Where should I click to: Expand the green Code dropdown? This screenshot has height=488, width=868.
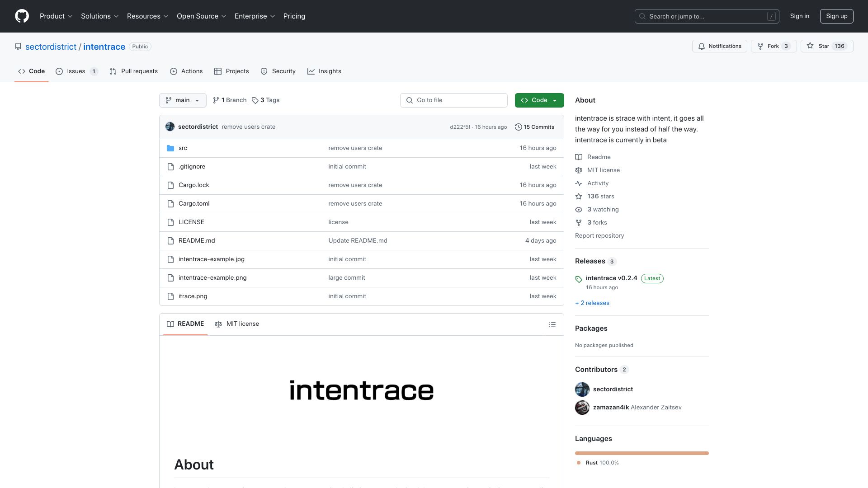pyautogui.click(x=539, y=100)
